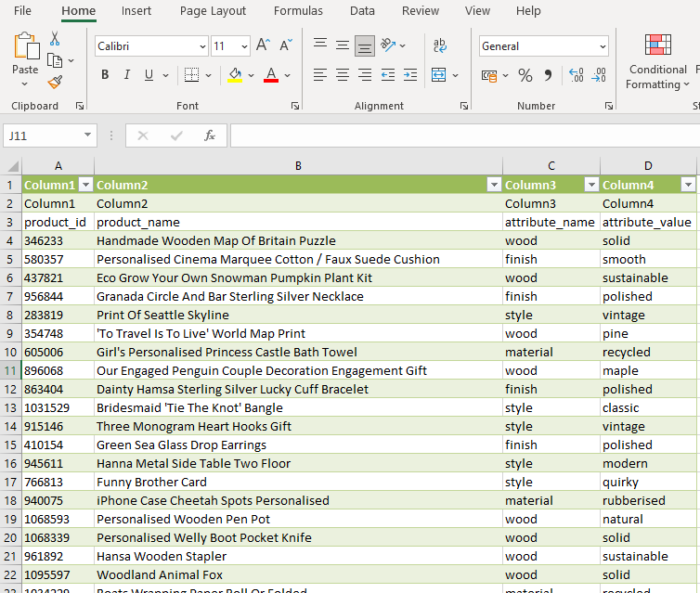700x593 pixels.
Task: Switch to the Insert tab
Action: coord(136,11)
